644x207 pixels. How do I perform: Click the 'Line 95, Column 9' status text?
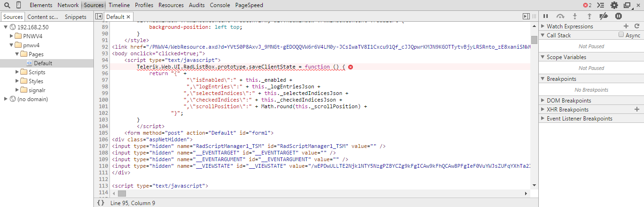pyautogui.click(x=133, y=203)
